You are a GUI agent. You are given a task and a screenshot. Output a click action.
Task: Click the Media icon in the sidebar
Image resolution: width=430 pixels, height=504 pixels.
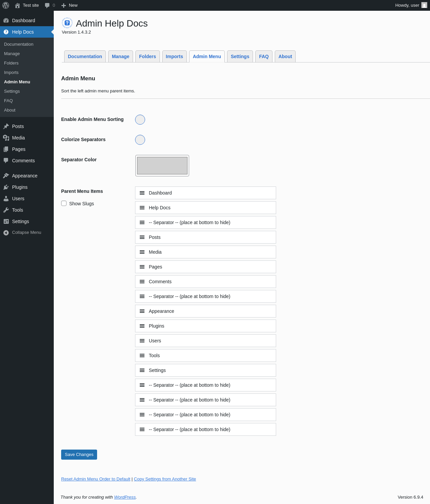(x=6, y=138)
